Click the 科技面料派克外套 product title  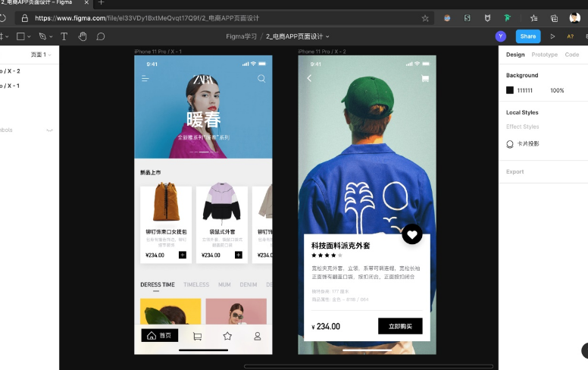coord(340,246)
